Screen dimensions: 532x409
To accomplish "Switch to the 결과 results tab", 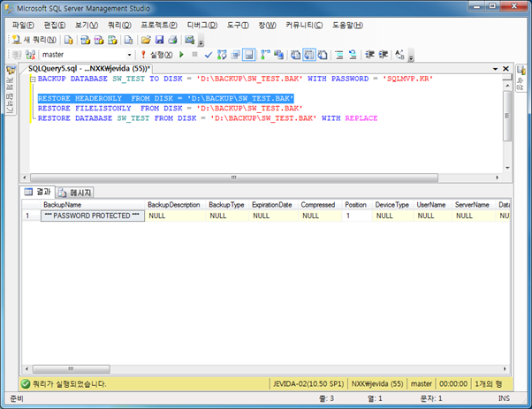I will 38,192.
